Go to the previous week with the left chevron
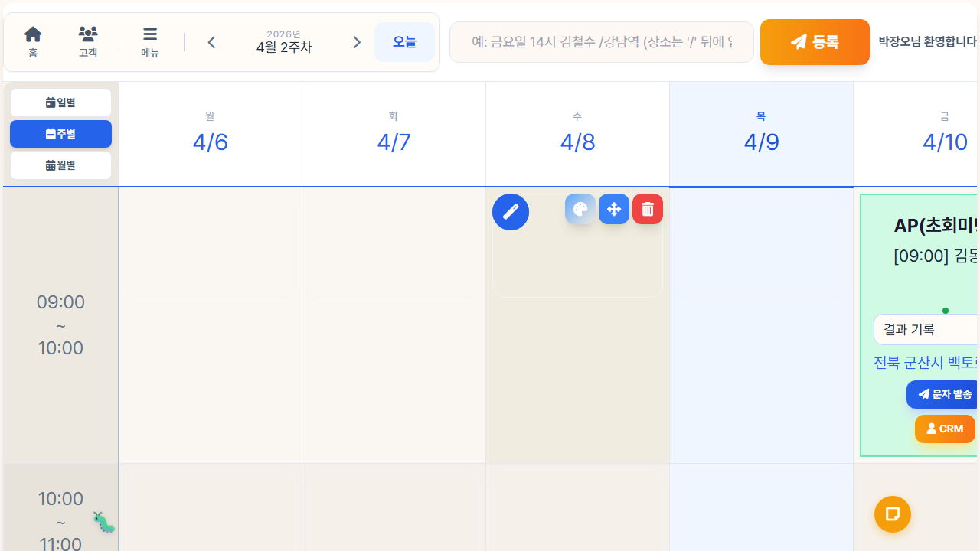980x551 pixels. point(211,42)
